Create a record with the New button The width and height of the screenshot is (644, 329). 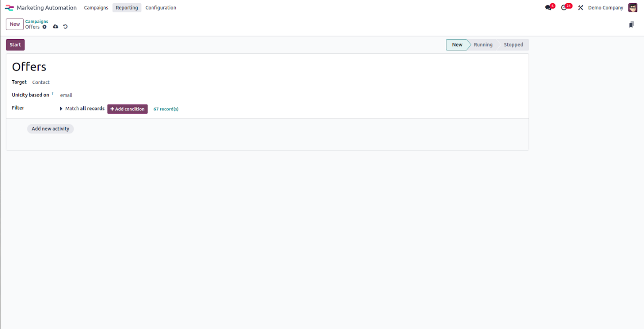tap(15, 24)
